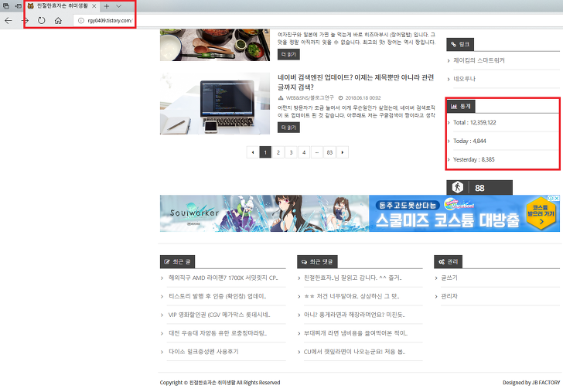Open the 대전 우송대 자양동 post link
Image resolution: width=563 pixels, height=392 pixels.
217,333
